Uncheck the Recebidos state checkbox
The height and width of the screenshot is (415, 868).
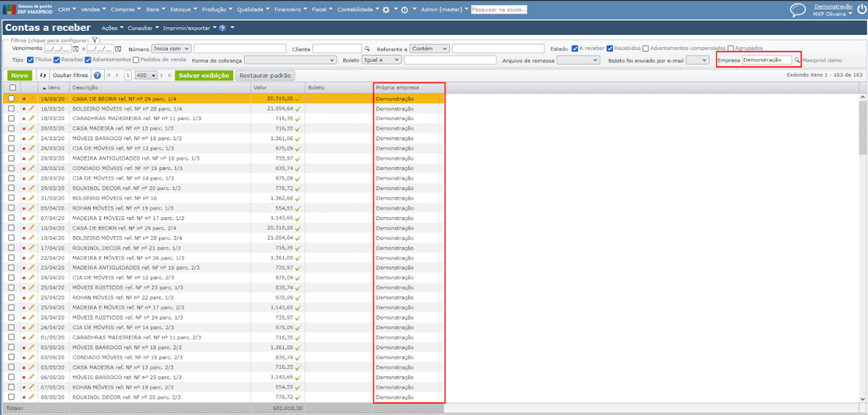point(610,48)
